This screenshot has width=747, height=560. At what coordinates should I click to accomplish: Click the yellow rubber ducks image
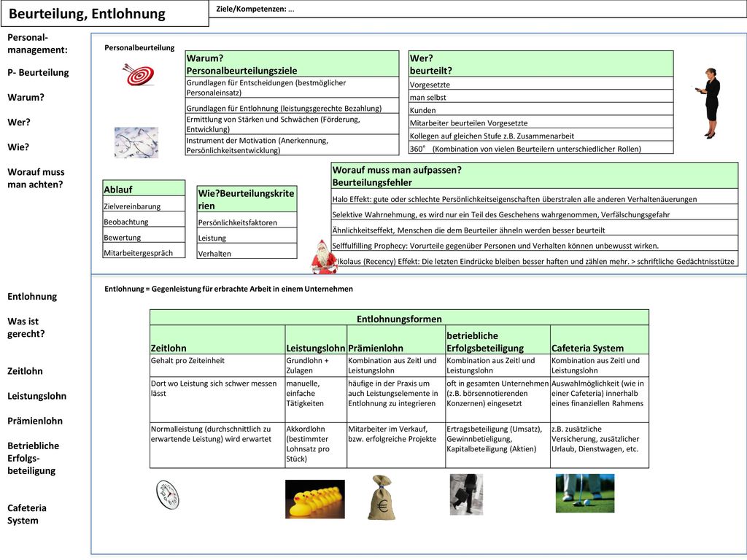click(x=315, y=499)
